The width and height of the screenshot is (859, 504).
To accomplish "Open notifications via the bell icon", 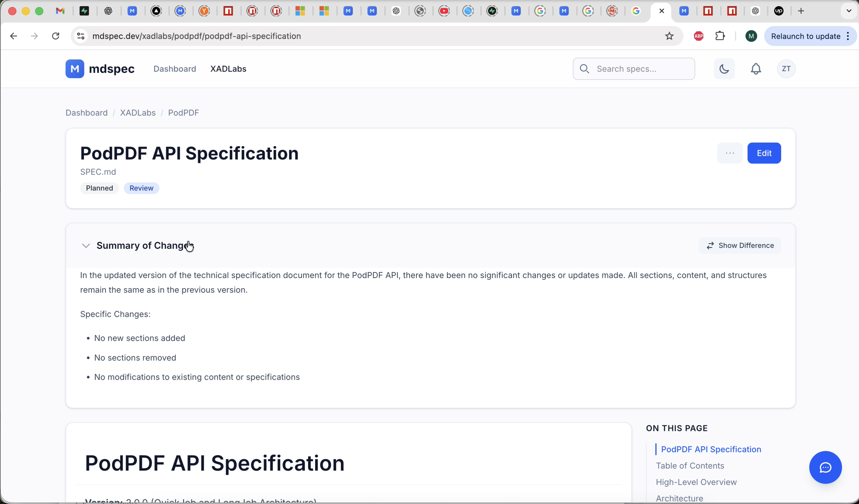I will [756, 68].
